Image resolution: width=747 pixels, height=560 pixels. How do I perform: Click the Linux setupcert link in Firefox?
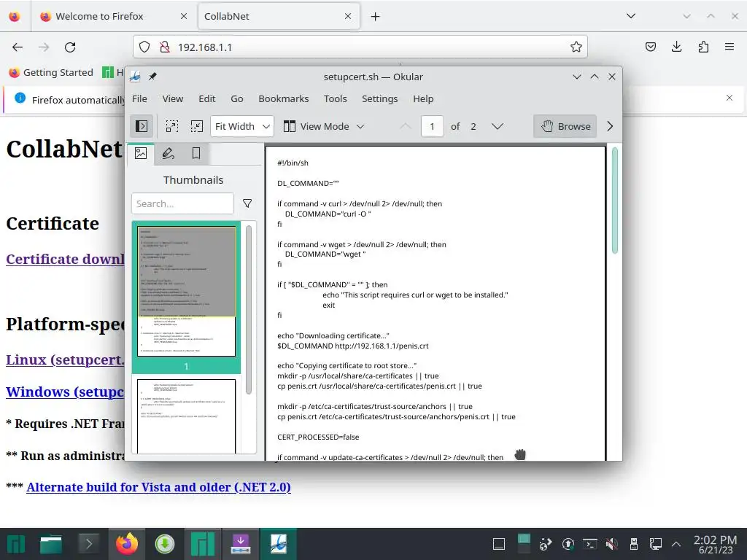click(x=65, y=359)
